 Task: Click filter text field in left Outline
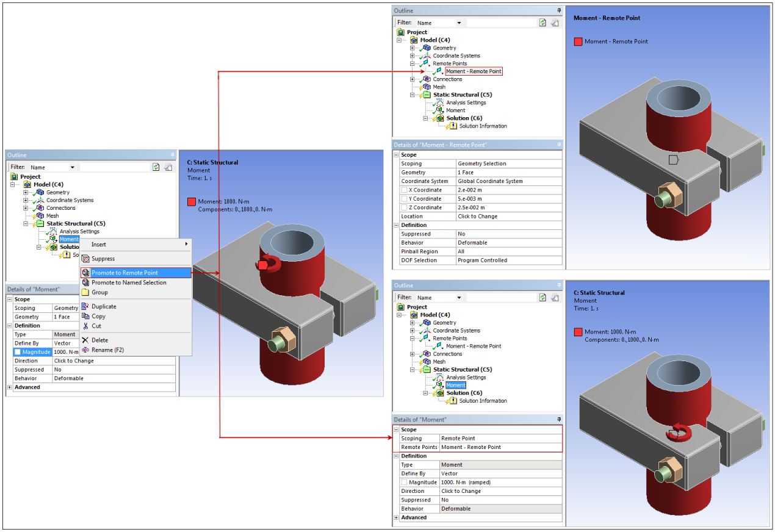114,167
